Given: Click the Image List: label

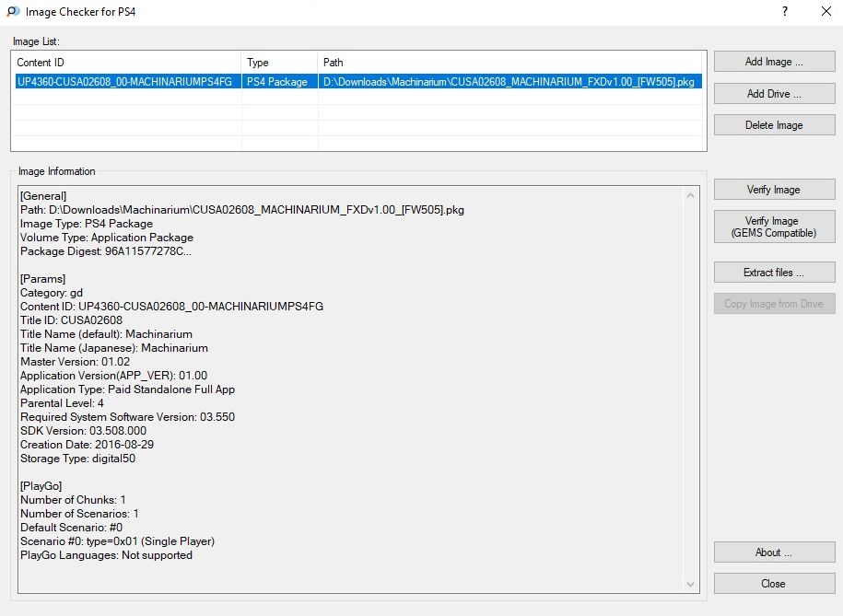Looking at the screenshot, I should [x=36, y=41].
